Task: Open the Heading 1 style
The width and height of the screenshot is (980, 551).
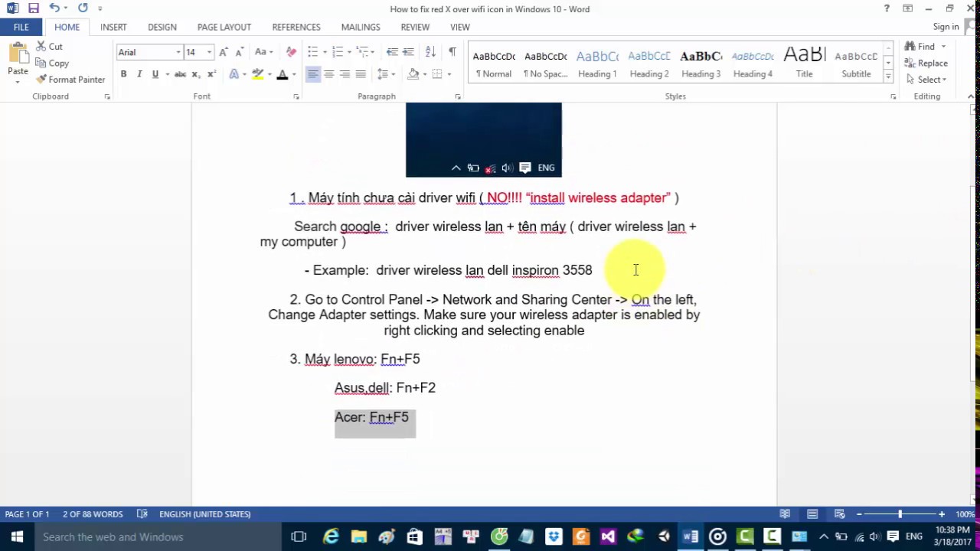Action: pos(597,61)
